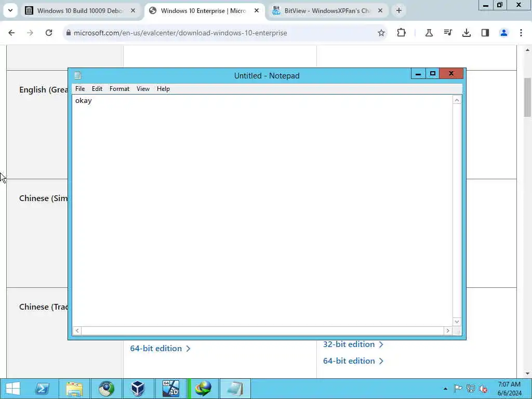Viewport: 532px width, 399px height.
Task: Restore down the browser window
Action: tap(499, 5)
